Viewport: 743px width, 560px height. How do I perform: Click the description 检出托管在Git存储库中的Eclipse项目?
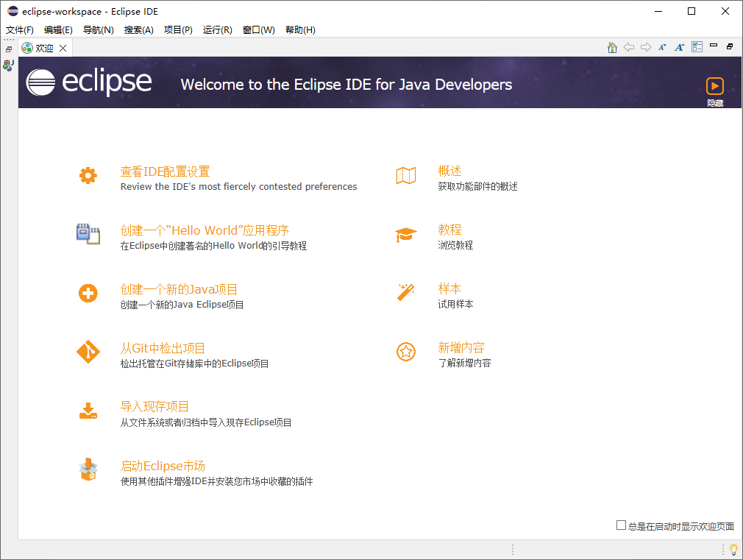coord(194,364)
